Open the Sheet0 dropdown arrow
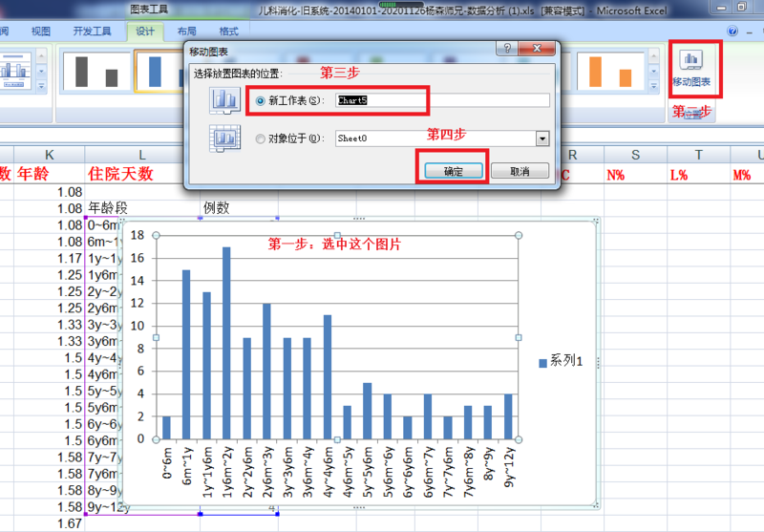Screen dimensions: 764x532 (542, 138)
